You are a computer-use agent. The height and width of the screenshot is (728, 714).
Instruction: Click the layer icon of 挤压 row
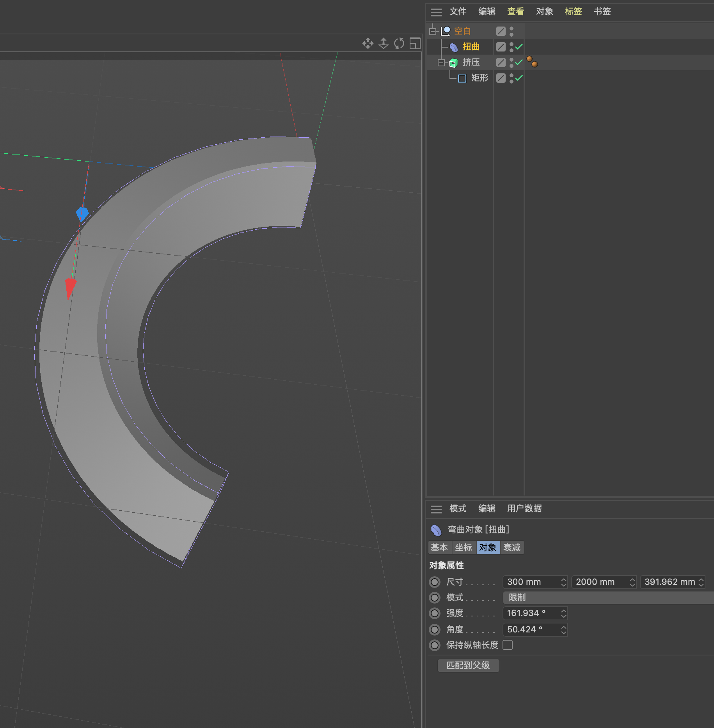click(501, 62)
